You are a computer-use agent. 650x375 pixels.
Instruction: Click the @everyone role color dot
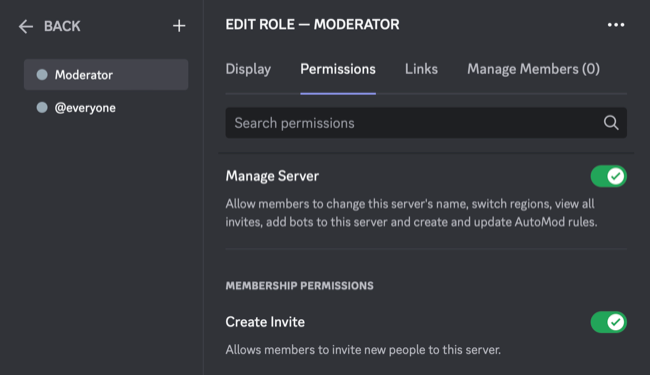point(42,108)
